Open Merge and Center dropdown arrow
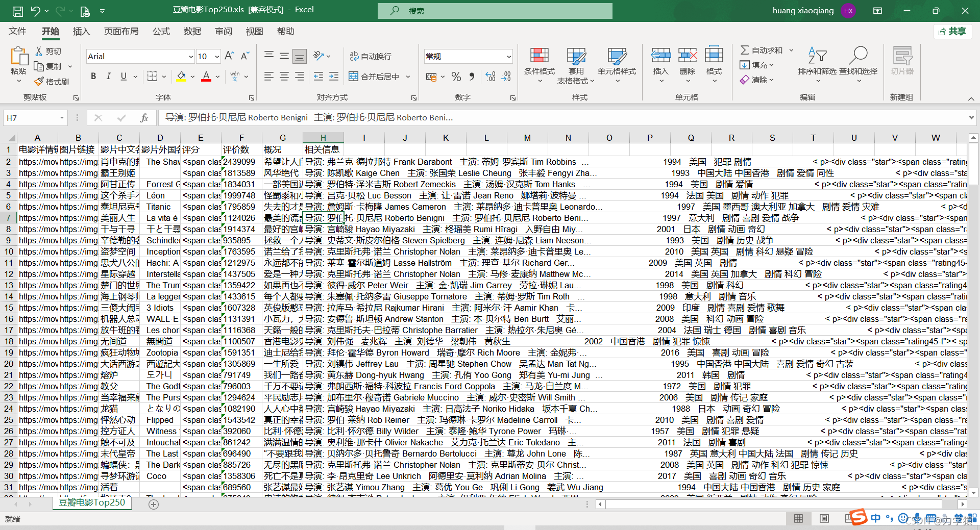 408,77
